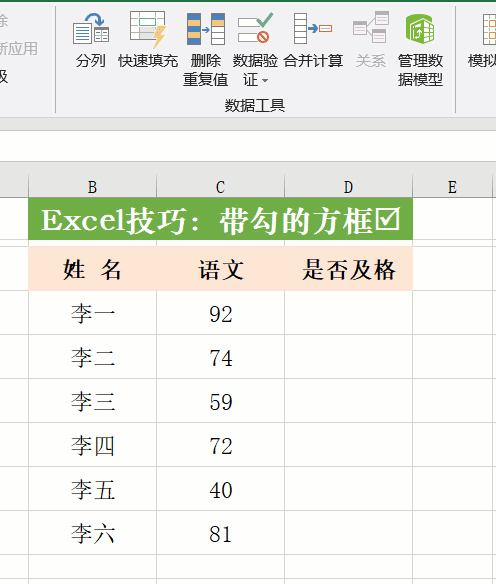This screenshot has width=496, height=584.
Task: Select empty 是否及格 cell in 李六 row
Action: tap(349, 533)
